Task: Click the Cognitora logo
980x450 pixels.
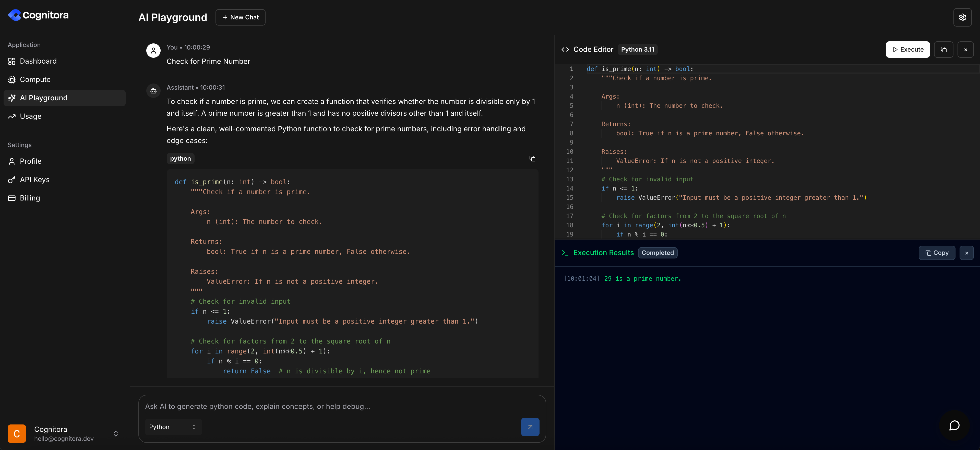Action: point(38,15)
